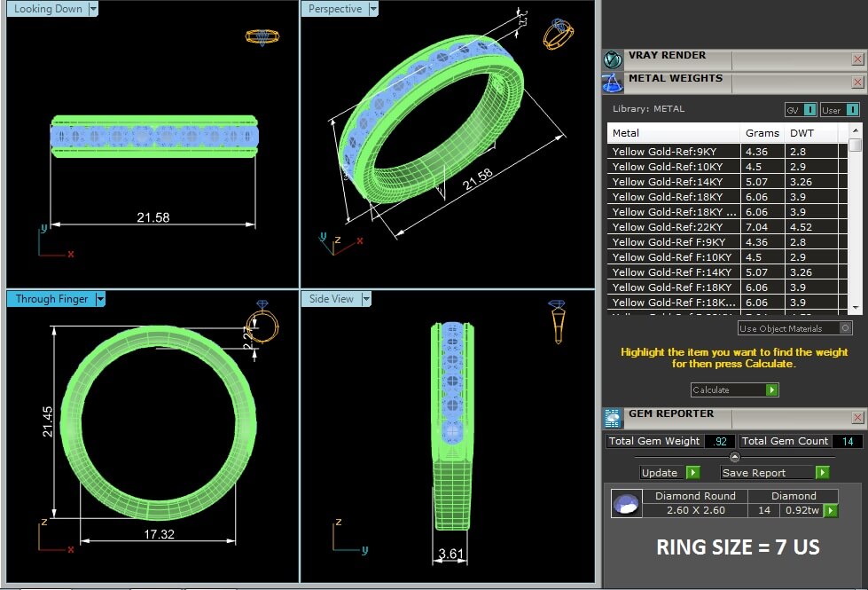Toggle the User library switch

click(852, 110)
